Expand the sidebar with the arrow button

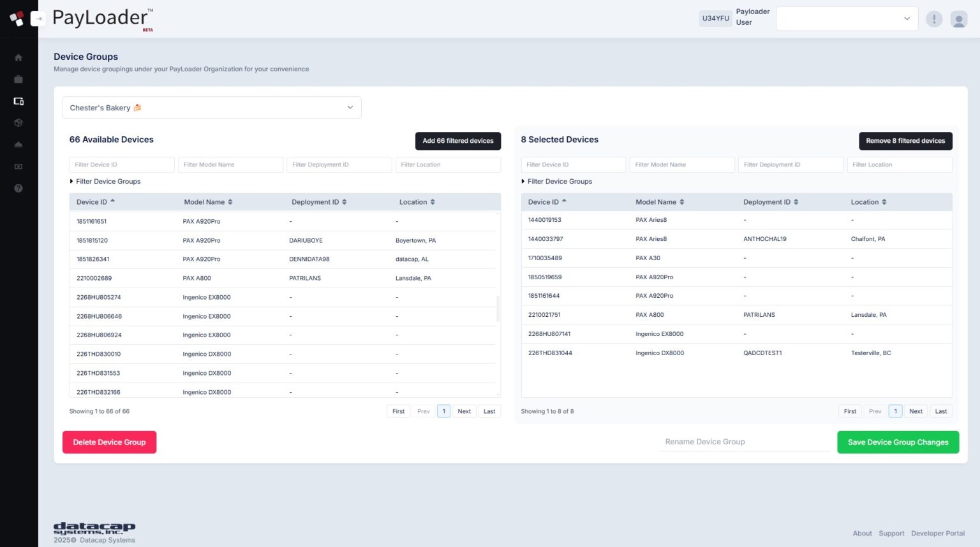click(x=38, y=18)
